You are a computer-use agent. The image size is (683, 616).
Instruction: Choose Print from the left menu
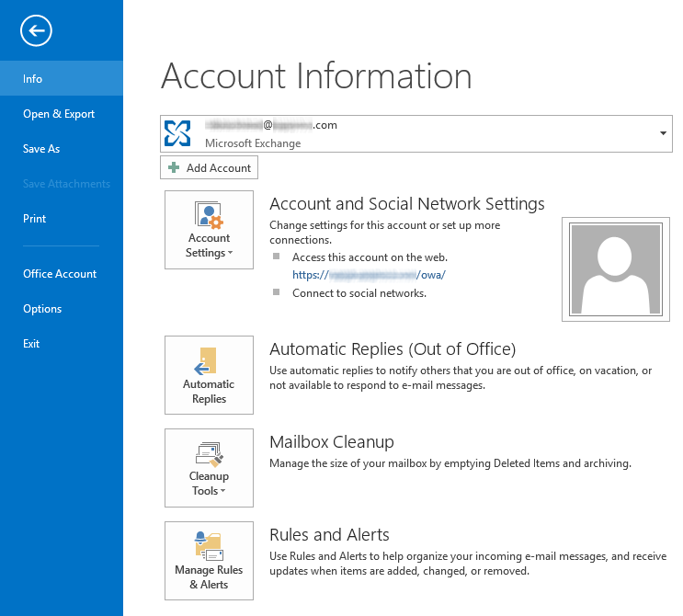click(34, 219)
